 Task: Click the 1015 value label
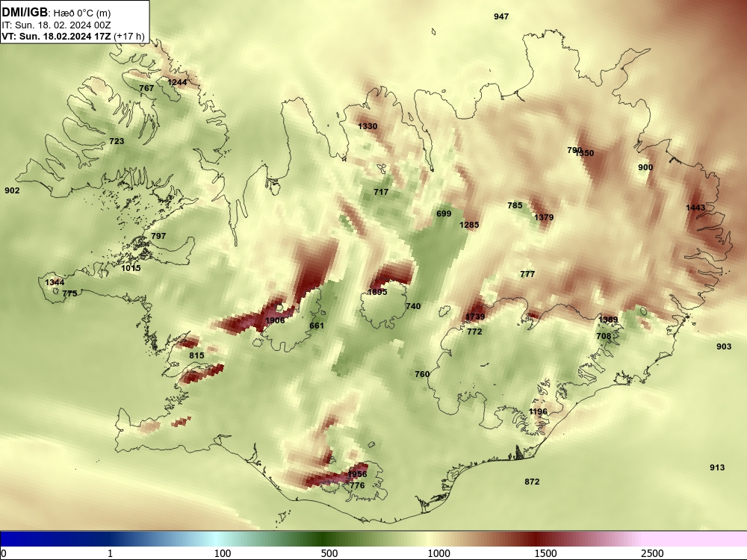(x=131, y=268)
